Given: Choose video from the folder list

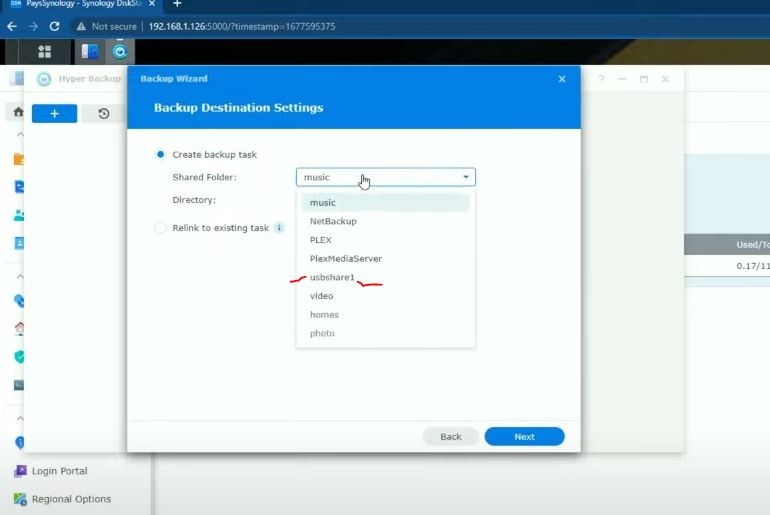Looking at the screenshot, I should pos(385,296).
